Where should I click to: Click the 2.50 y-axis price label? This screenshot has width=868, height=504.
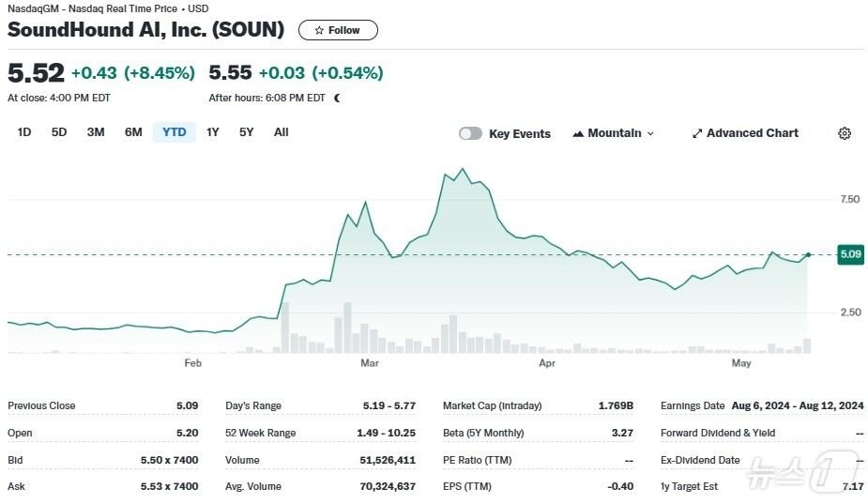[x=850, y=312]
